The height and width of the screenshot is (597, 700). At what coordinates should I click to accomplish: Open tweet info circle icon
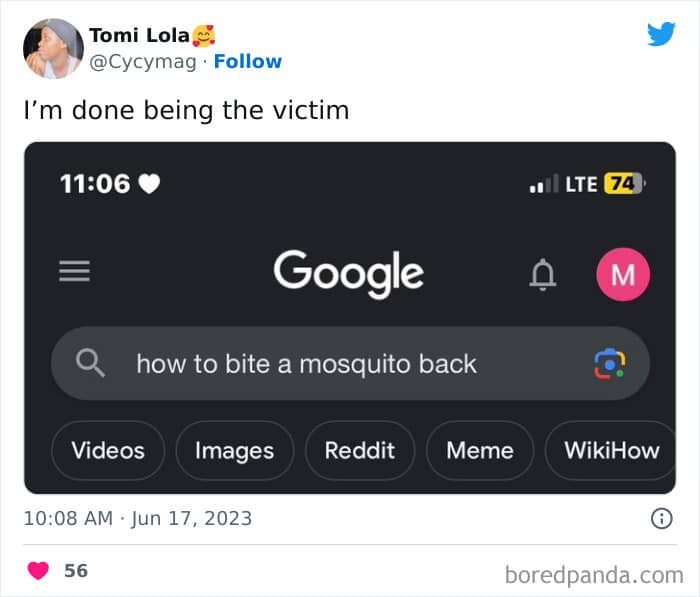coord(661,518)
